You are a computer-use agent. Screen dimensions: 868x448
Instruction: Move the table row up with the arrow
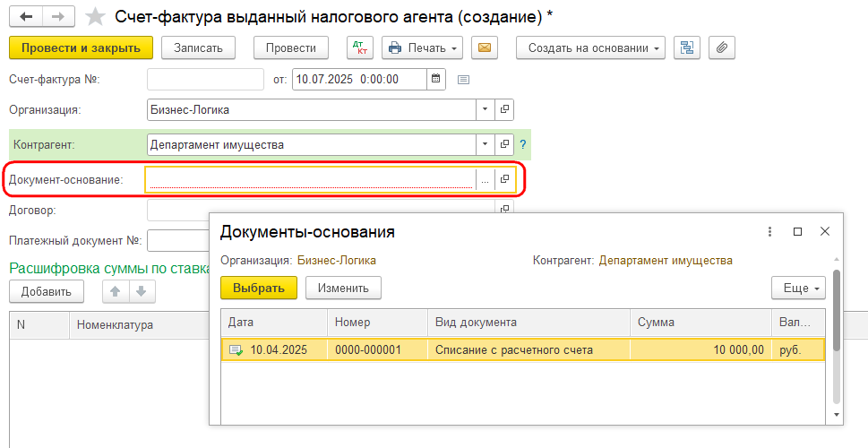[x=116, y=291]
